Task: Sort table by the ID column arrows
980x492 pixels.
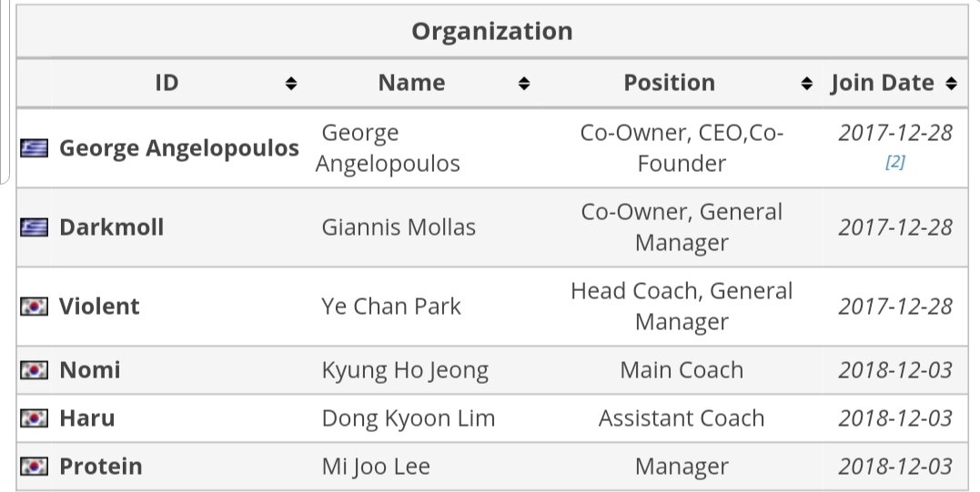Action: click(290, 83)
